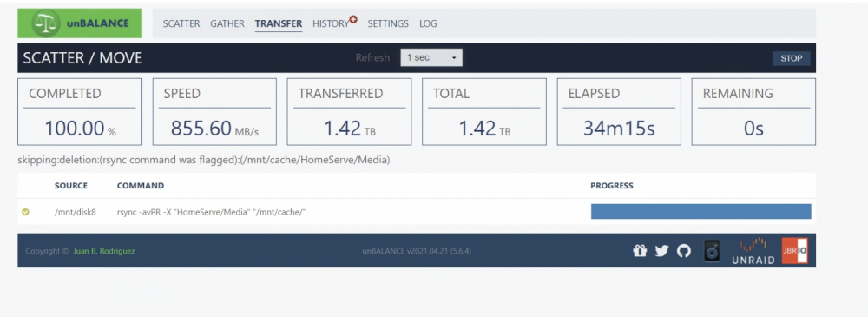Go to the SCATTER tab
This screenshot has width=868, height=317.
(x=181, y=23)
